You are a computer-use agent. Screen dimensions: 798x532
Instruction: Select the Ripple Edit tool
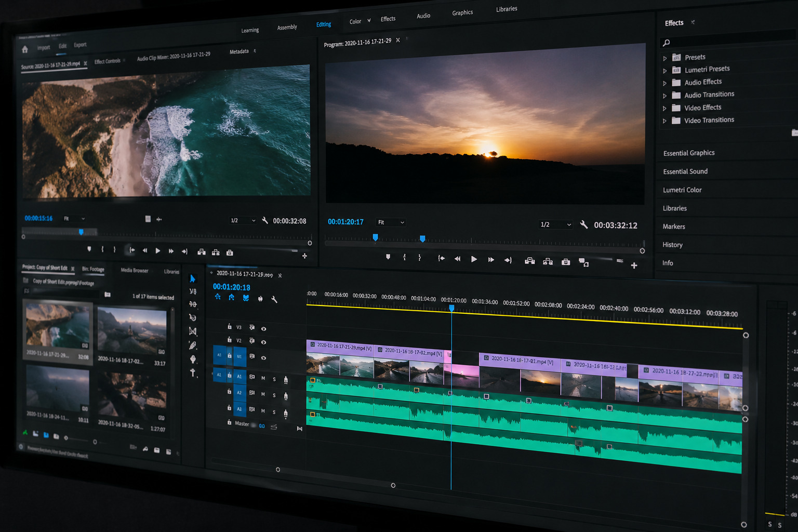(193, 304)
